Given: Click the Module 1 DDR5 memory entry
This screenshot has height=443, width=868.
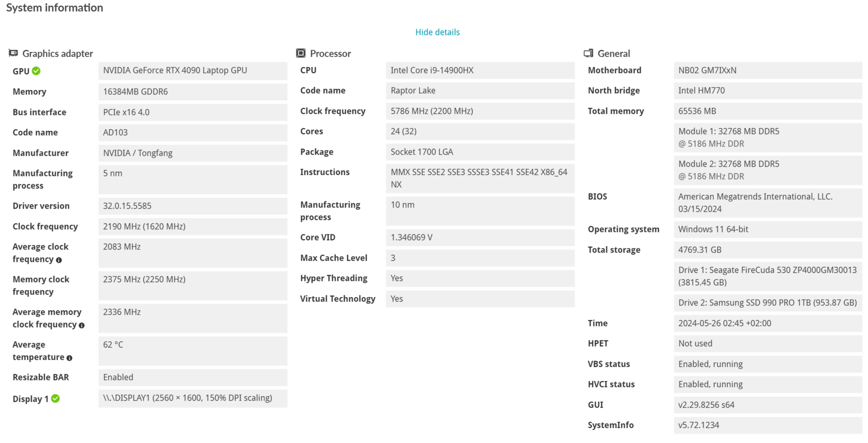Looking at the screenshot, I should click(728, 137).
